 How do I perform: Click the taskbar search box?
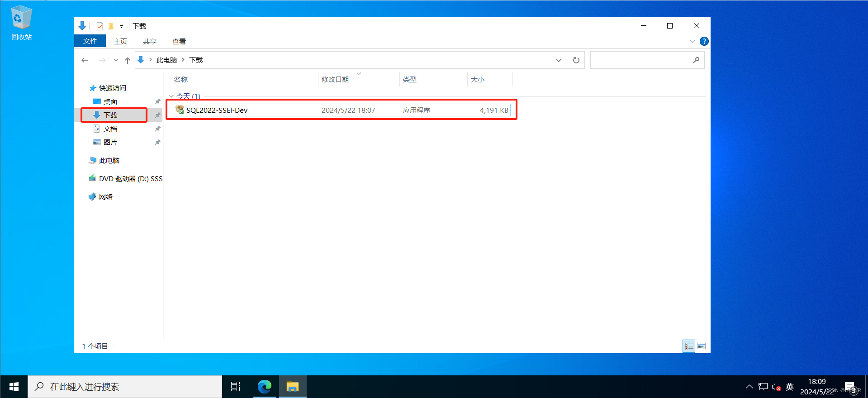(125, 387)
